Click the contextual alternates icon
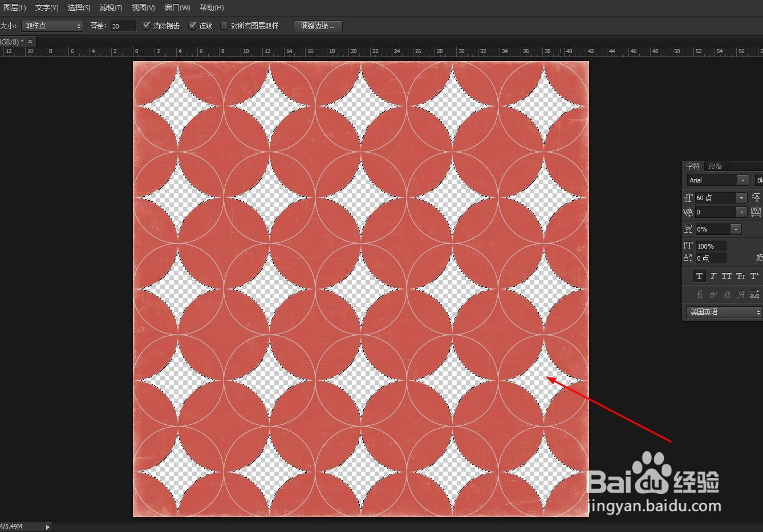The image size is (763, 532). click(713, 295)
